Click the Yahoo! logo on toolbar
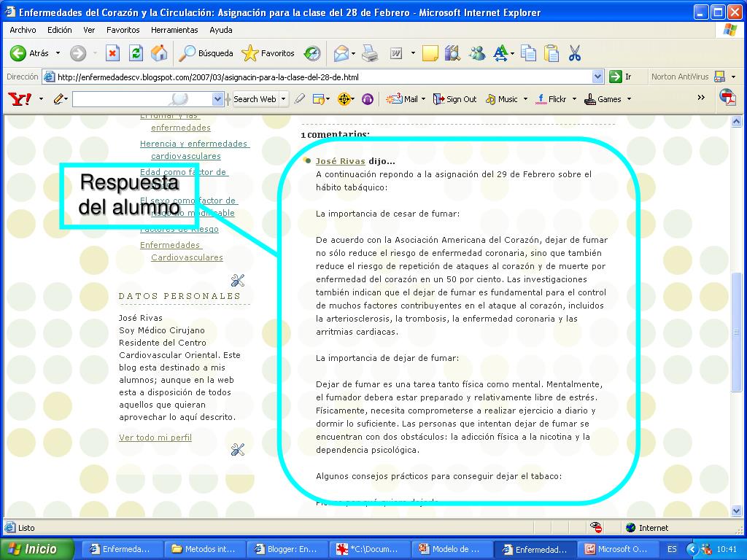Viewport: 747px width, 560px height. (20, 99)
